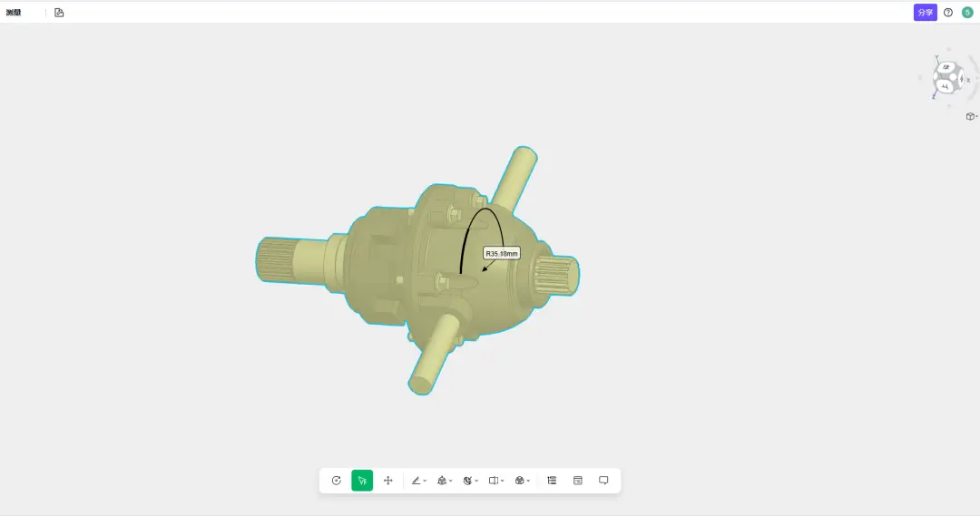Select the green pointer selection tool
This screenshot has height=516, width=980.
click(x=362, y=481)
